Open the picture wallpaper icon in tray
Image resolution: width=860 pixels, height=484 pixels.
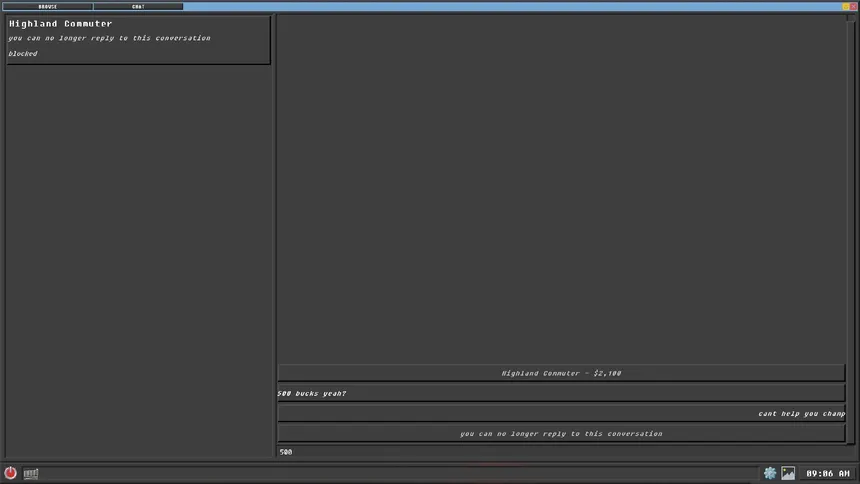coord(788,473)
